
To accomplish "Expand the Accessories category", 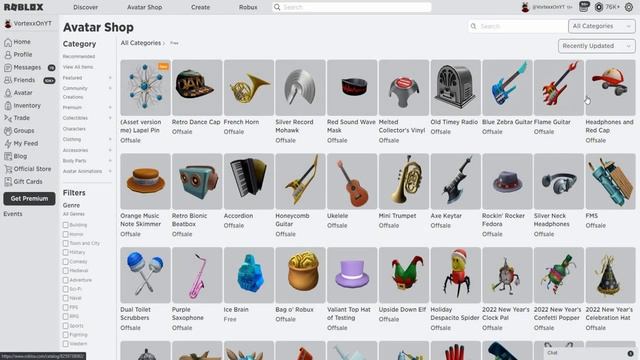I will pyautogui.click(x=110, y=150).
